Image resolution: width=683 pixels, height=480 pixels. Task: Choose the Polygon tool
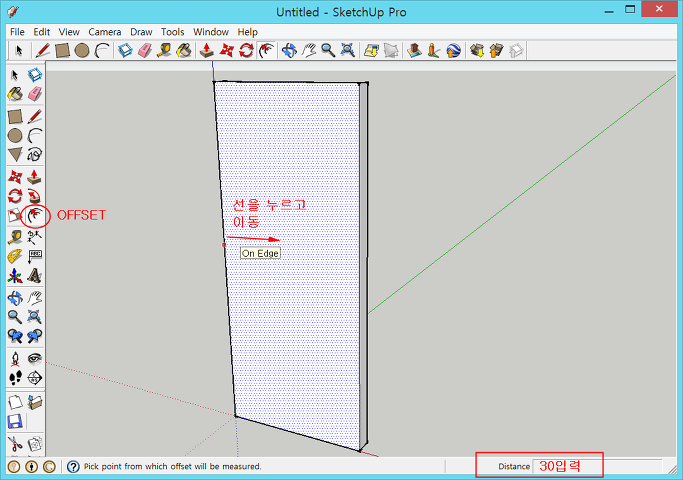(x=15, y=154)
